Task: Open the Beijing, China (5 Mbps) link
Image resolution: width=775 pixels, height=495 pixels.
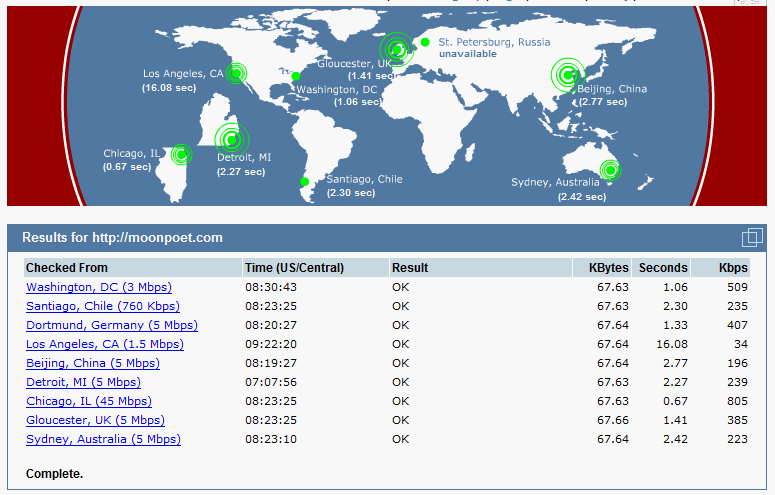Action: pos(92,363)
